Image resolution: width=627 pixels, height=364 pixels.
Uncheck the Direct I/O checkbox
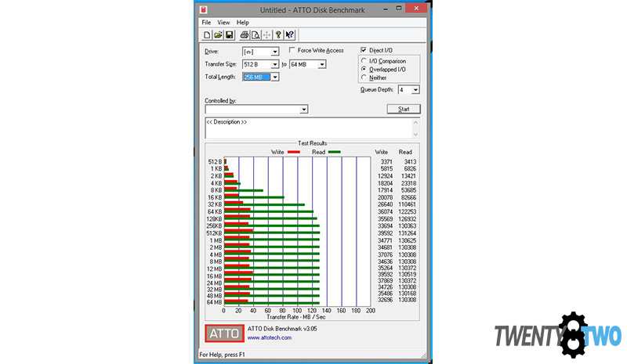[364, 50]
